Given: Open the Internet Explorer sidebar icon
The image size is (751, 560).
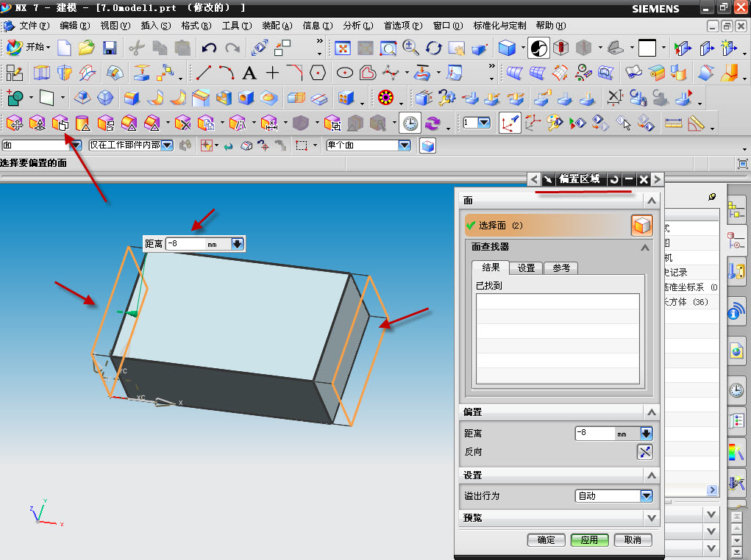Looking at the screenshot, I should pos(736,352).
